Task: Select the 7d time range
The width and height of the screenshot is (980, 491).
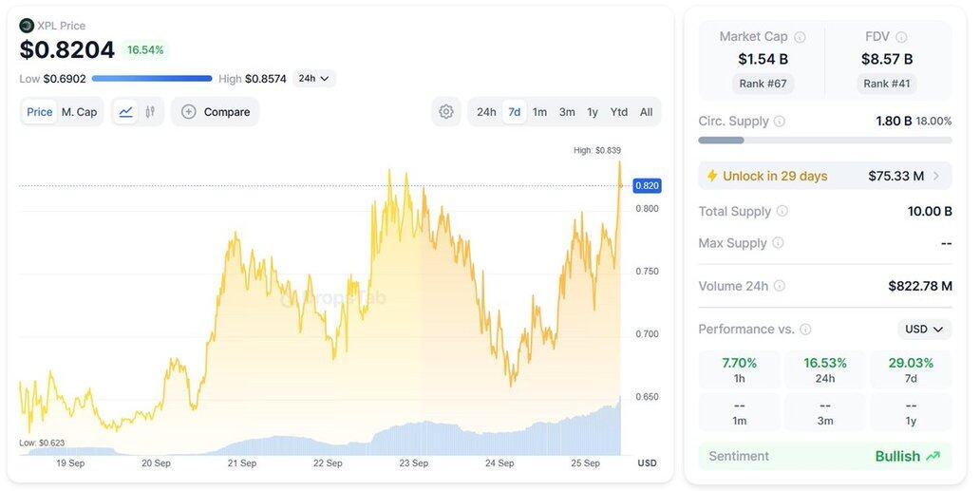Action: point(515,112)
